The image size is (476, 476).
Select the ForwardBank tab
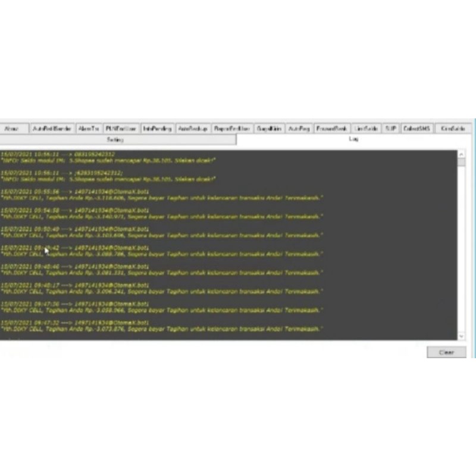331,127
